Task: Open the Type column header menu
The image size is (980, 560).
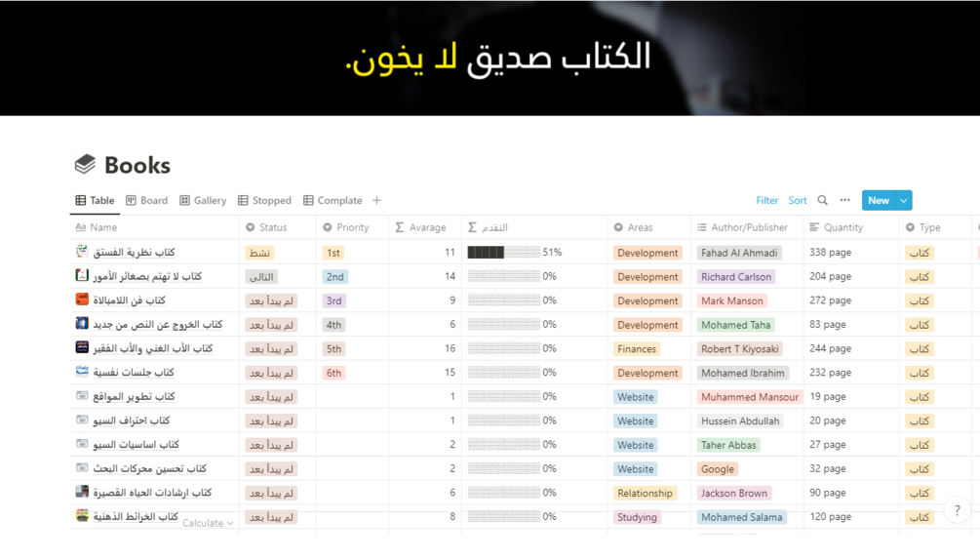Action: point(934,227)
